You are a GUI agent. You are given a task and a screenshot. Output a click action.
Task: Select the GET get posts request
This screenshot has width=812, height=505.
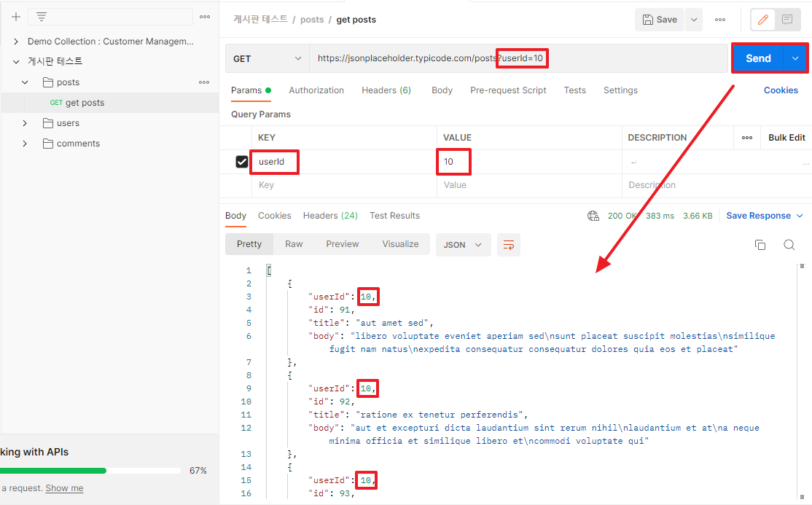109,103
